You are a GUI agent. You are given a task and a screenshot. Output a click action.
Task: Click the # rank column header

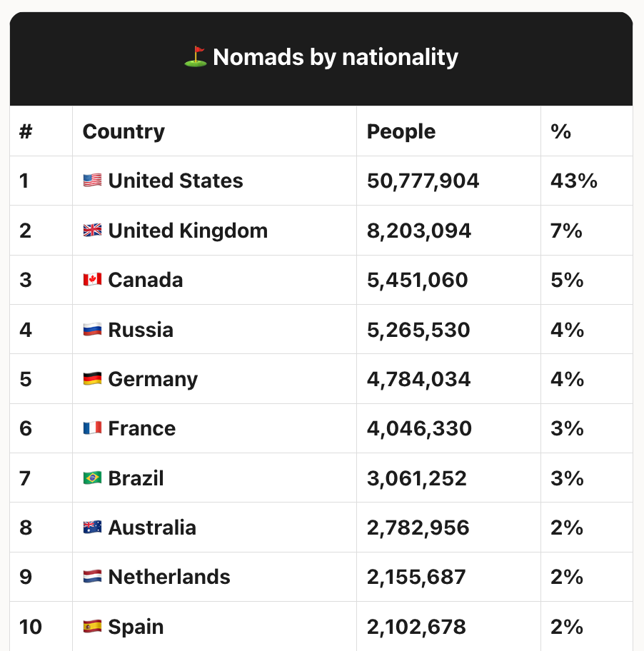click(26, 131)
